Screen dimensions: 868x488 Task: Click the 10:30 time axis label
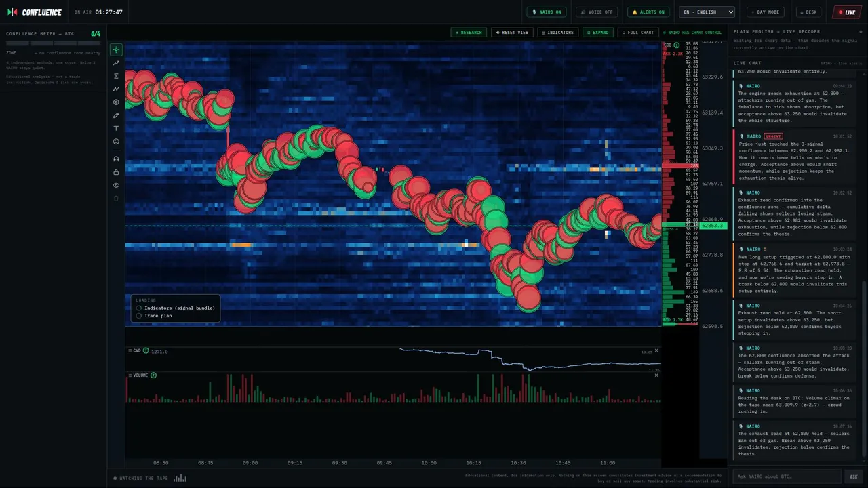(518, 463)
